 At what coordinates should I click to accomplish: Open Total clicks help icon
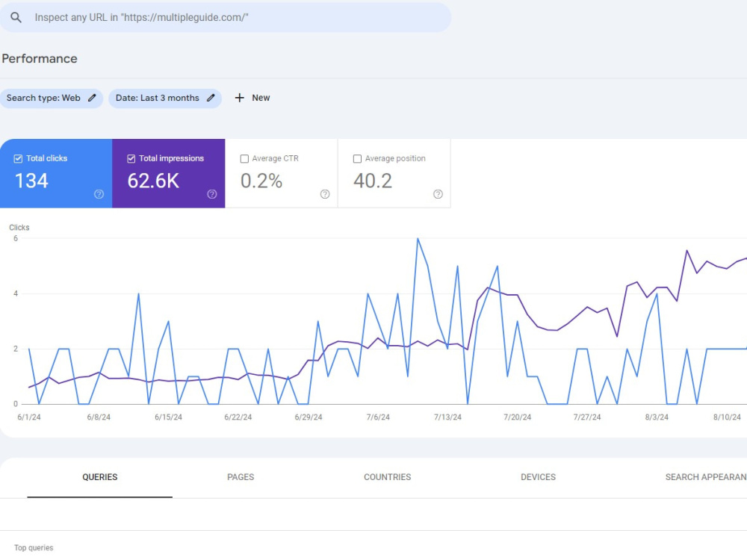click(x=99, y=194)
